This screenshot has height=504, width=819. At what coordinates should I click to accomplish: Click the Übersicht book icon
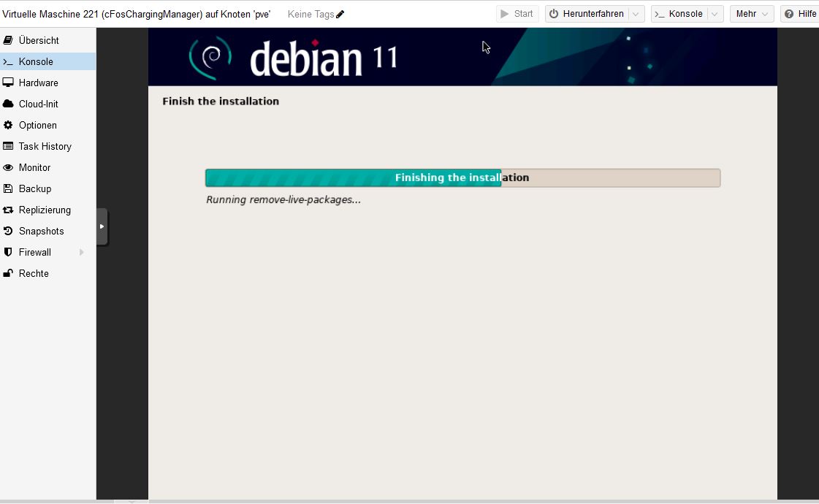(8, 40)
